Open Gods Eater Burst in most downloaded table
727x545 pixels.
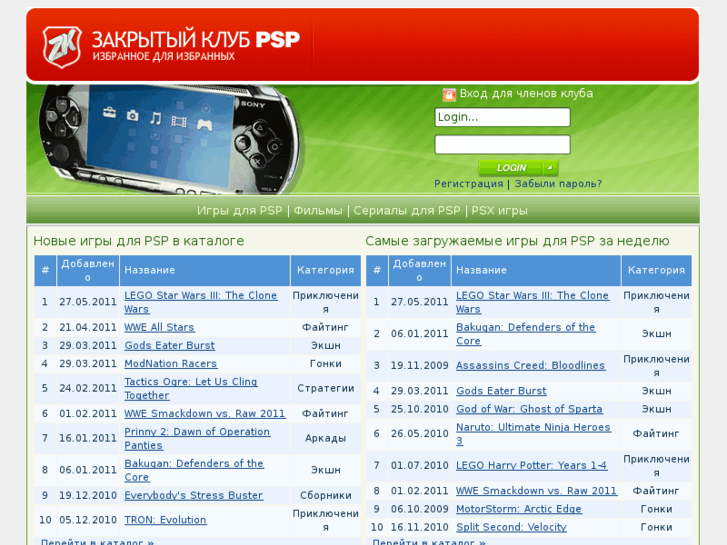(501, 391)
